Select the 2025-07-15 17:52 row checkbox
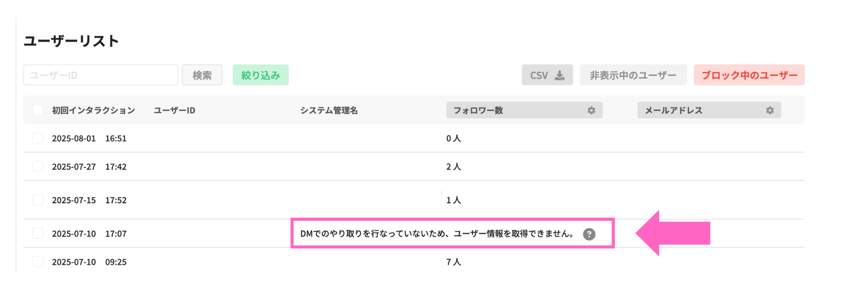868x289 pixels. pyautogui.click(x=38, y=200)
